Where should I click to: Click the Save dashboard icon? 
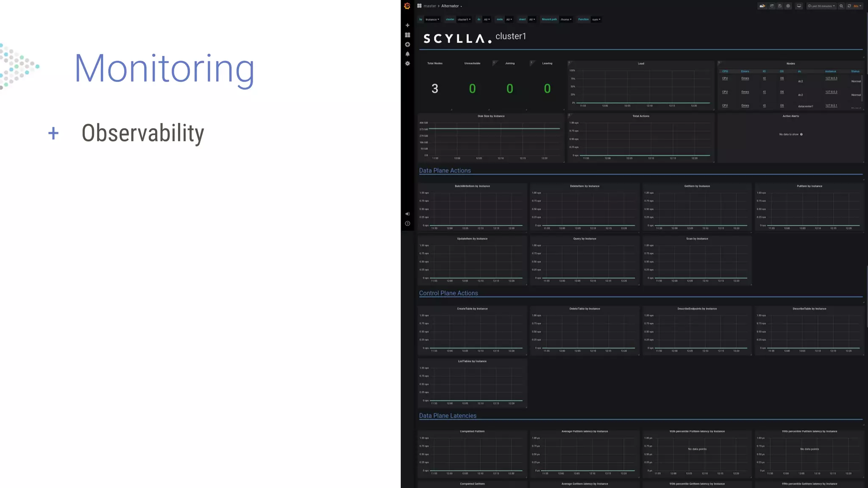pyautogui.click(x=780, y=6)
